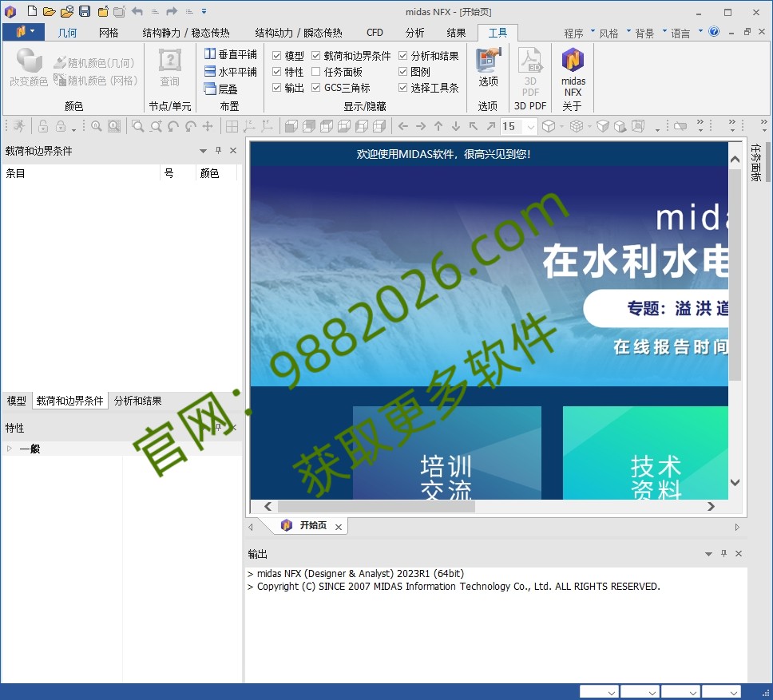This screenshot has width=773, height=700.
Task: Click the 3D PDF export icon
Action: coord(530,72)
